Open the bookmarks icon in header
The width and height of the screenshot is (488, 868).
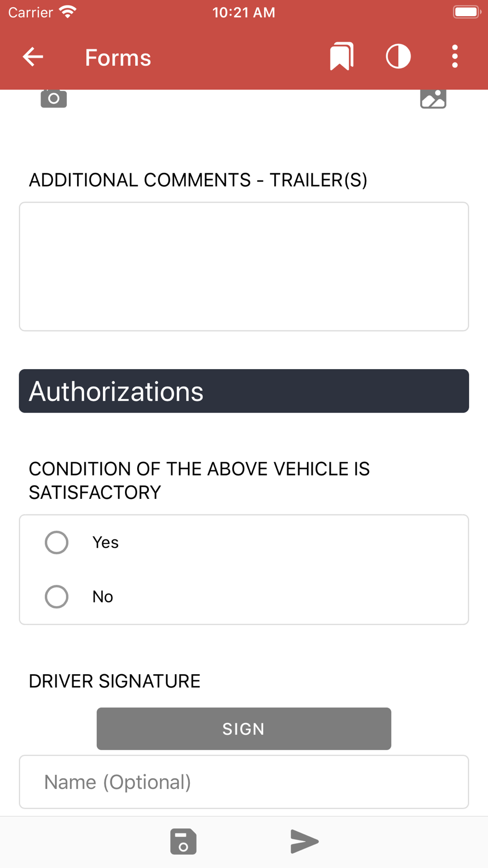click(x=342, y=57)
